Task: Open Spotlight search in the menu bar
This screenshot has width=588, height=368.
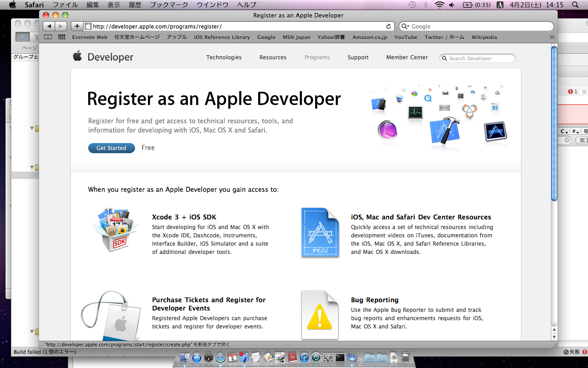Action: (575, 5)
